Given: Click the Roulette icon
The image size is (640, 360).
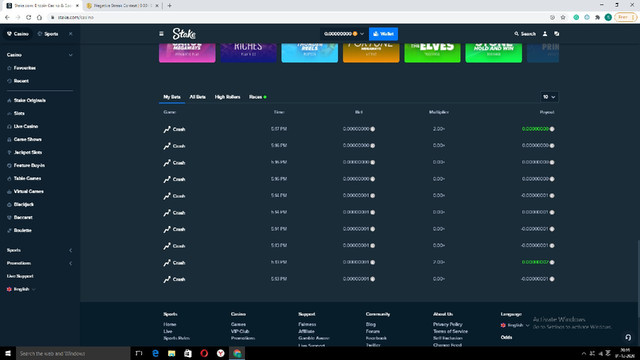Looking at the screenshot, I should [x=9, y=231].
